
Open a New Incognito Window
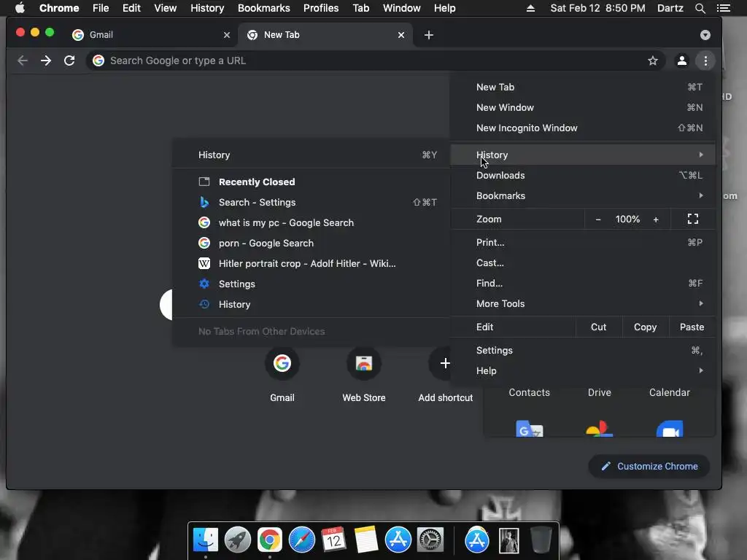583,128
